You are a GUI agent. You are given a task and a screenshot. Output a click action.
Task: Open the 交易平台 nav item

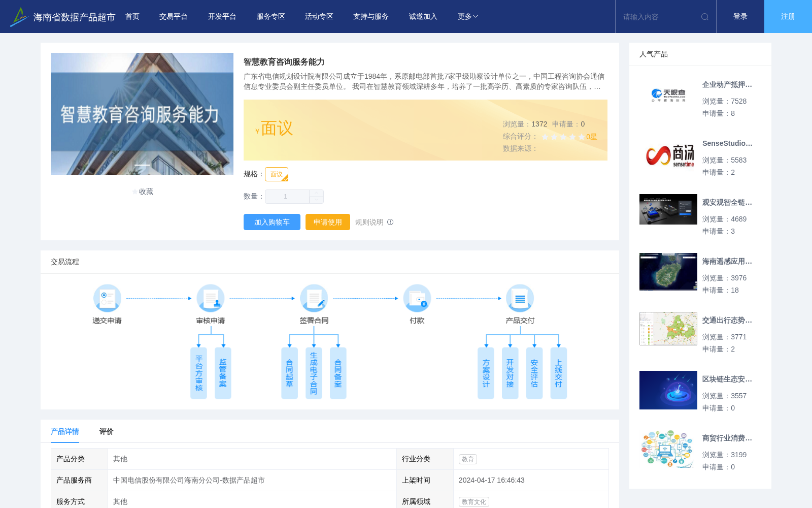coord(174,17)
